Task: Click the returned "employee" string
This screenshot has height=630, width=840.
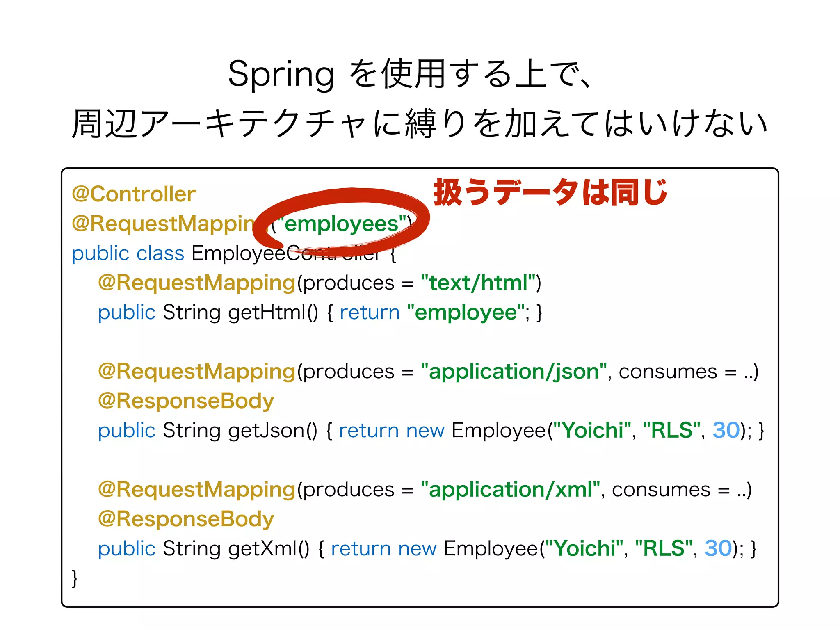Action: tap(466, 313)
